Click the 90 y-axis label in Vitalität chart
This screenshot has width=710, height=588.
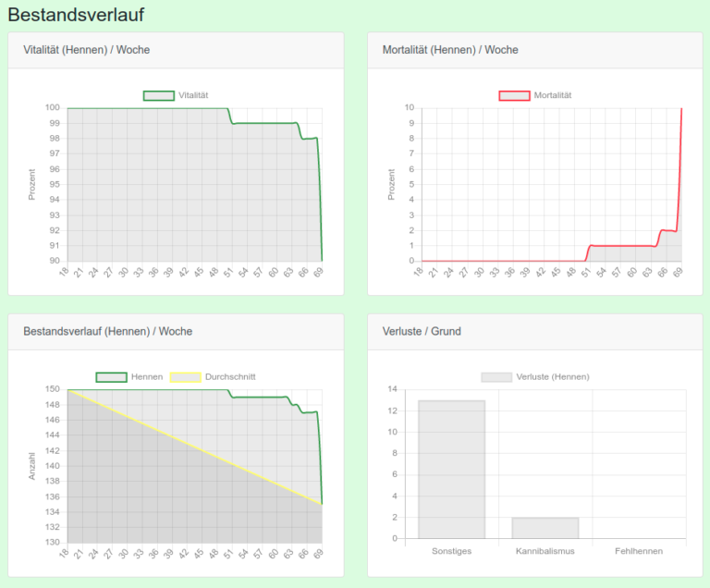55,261
